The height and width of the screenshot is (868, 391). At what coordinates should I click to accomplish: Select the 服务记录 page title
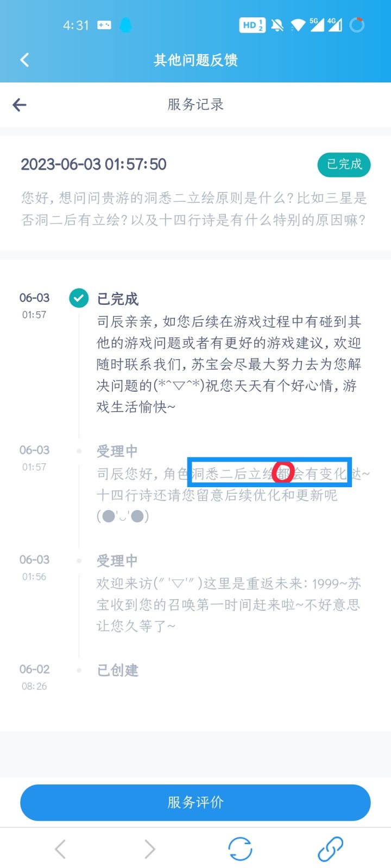pyautogui.click(x=195, y=105)
